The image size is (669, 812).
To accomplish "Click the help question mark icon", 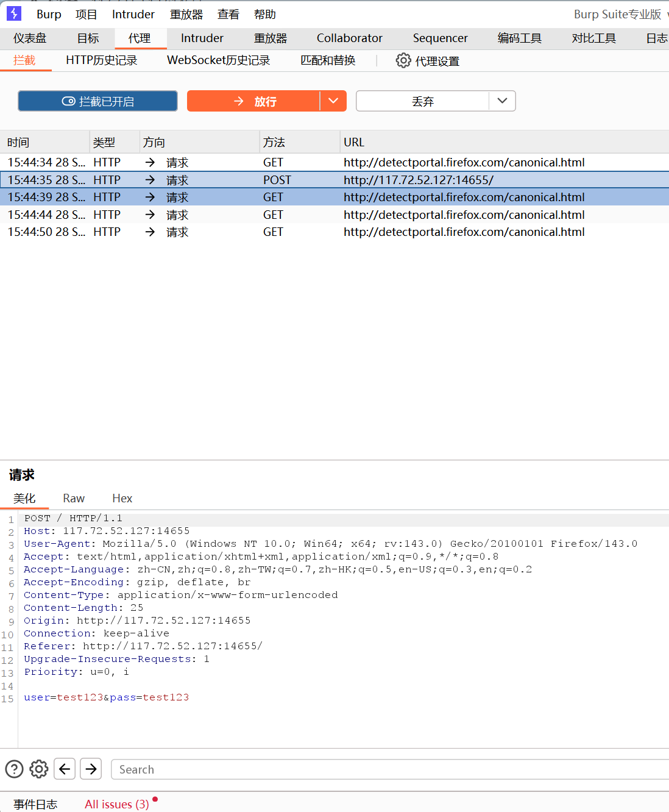I will (14, 769).
